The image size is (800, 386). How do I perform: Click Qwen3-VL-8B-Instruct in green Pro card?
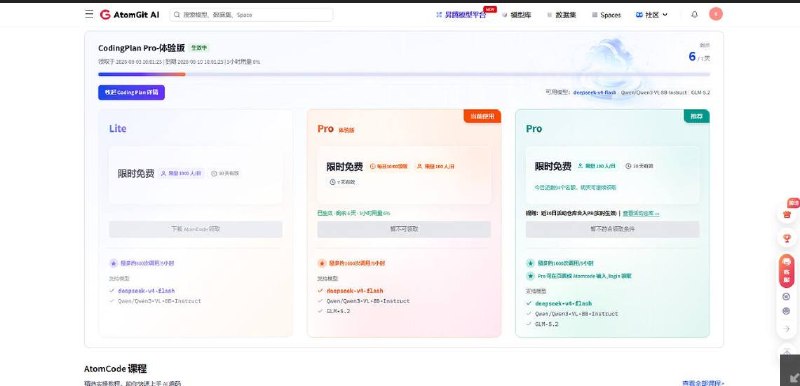point(577,314)
